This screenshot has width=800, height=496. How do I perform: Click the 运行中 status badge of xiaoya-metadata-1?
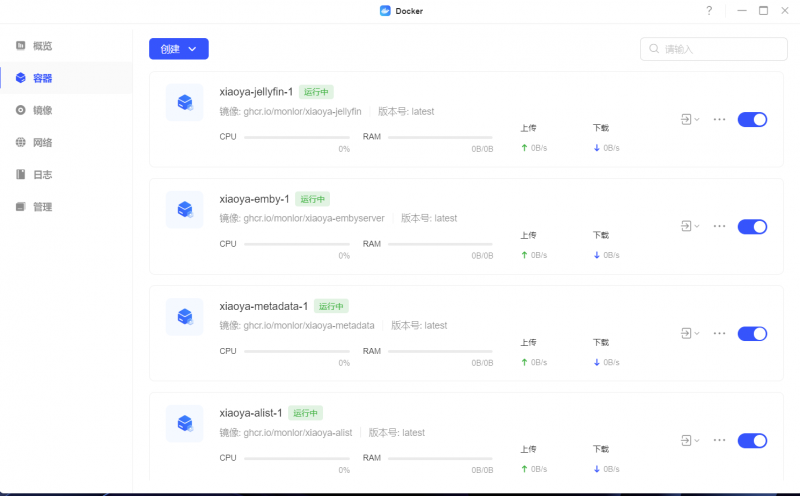coord(331,306)
